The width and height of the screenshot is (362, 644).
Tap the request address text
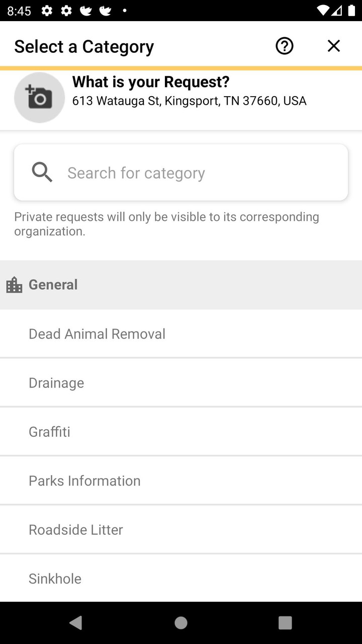point(189,101)
